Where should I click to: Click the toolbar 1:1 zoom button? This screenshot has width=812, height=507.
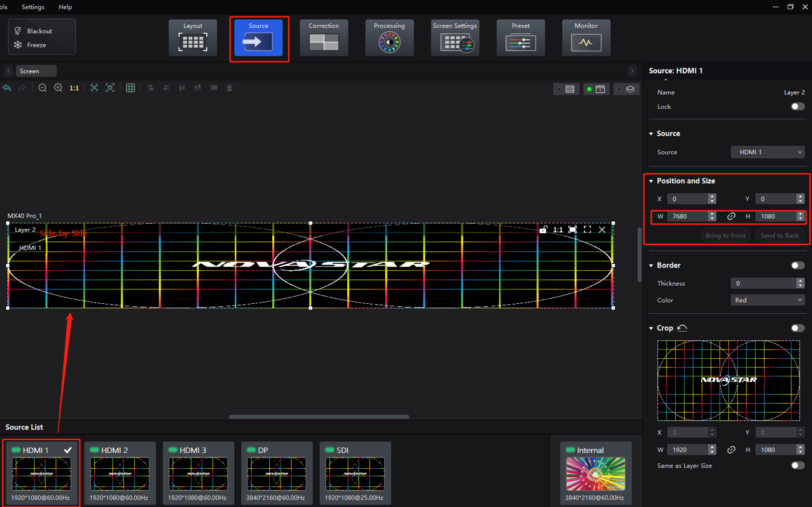tap(74, 88)
